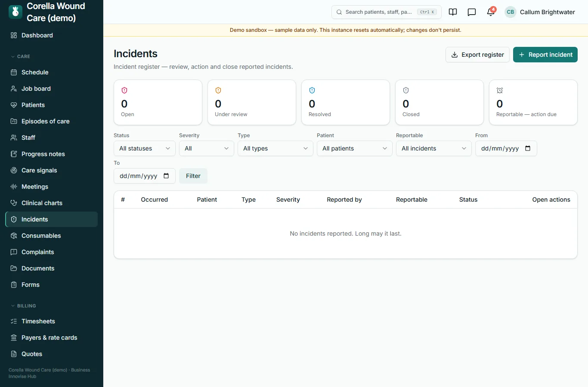Click the Quotes sidebar icon
Viewport: 588px width, 387px height.
point(14,354)
